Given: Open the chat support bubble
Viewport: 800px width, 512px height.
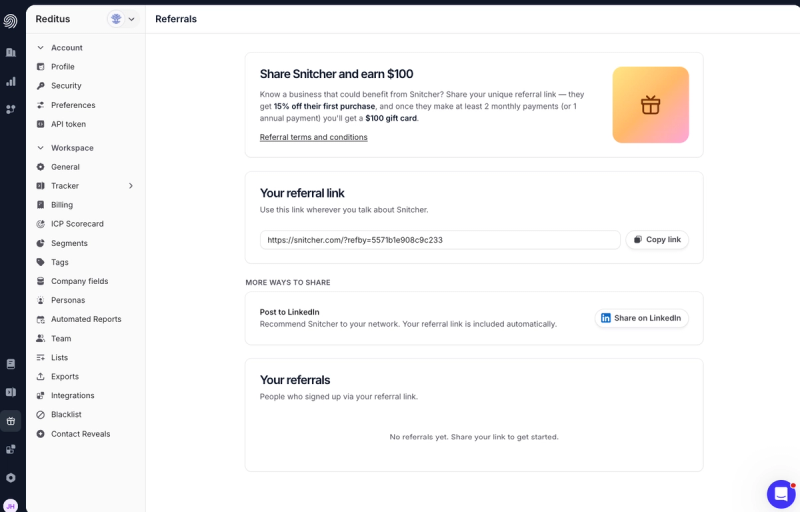Looking at the screenshot, I should coord(781,494).
